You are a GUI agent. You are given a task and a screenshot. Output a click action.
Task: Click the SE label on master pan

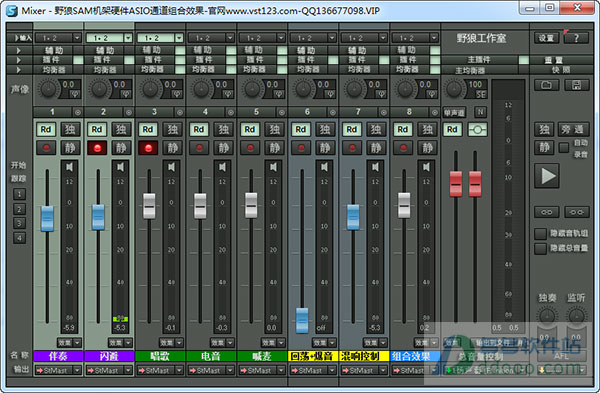click(481, 94)
